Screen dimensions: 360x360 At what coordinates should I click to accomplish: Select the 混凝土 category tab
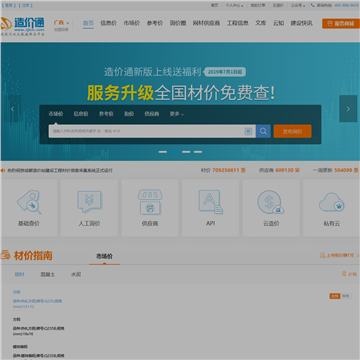click(48, 275)
